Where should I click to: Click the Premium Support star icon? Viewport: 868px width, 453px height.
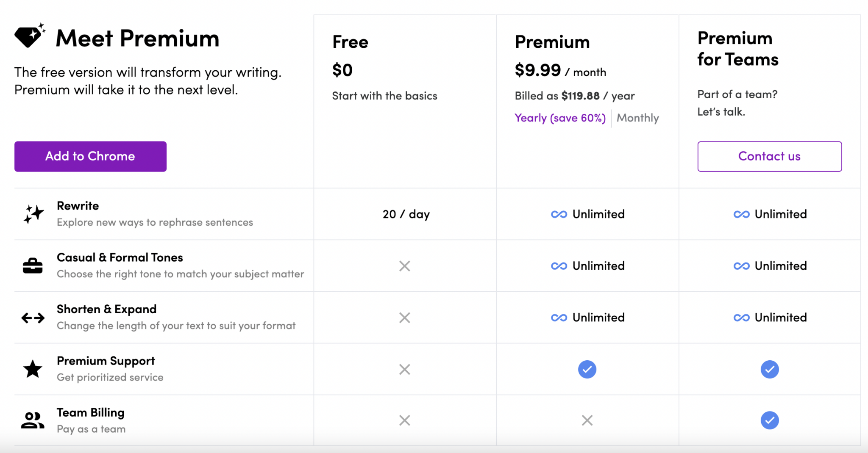(x=33, y=369)
